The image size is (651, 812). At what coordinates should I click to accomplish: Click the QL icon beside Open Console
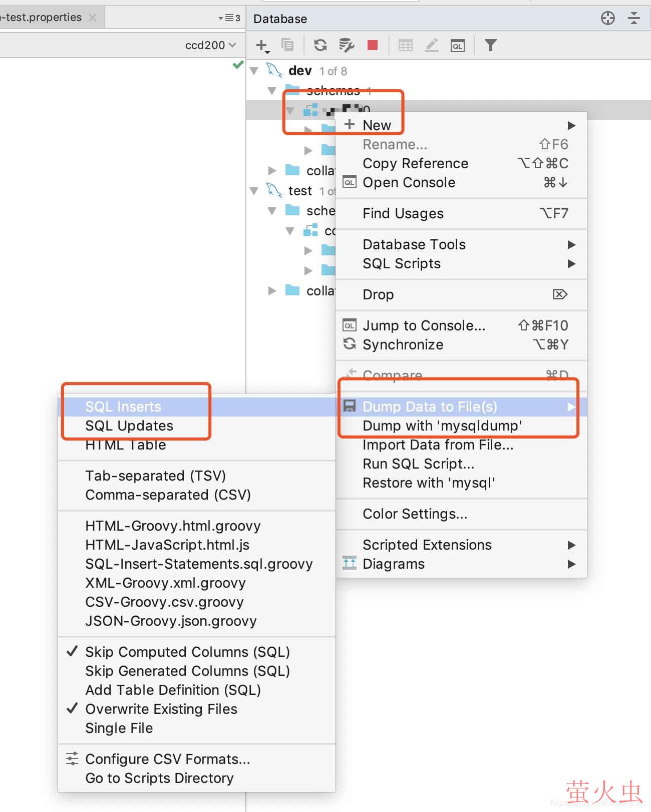(350, 182)
